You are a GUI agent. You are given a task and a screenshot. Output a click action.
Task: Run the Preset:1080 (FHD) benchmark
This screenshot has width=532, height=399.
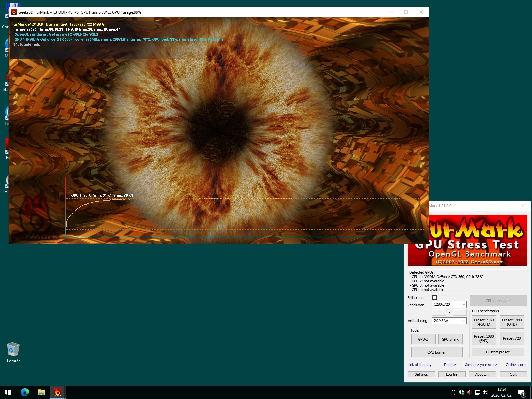[484, 338]
